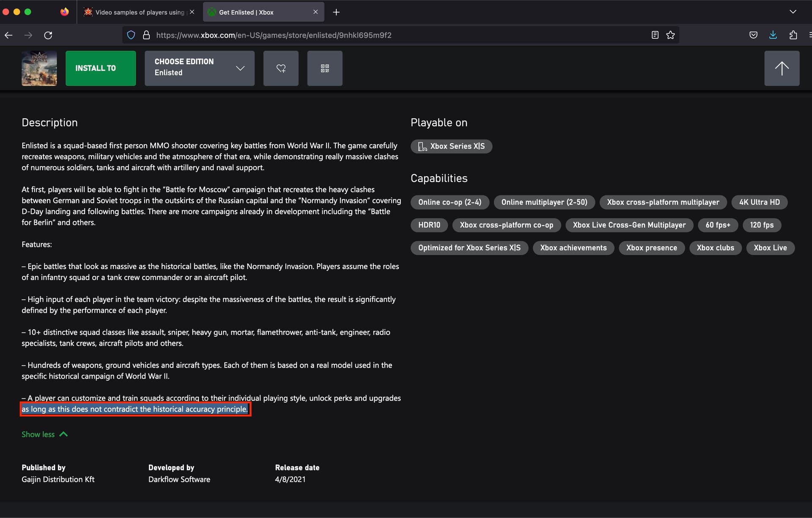Show the QR code icon button

325,68
